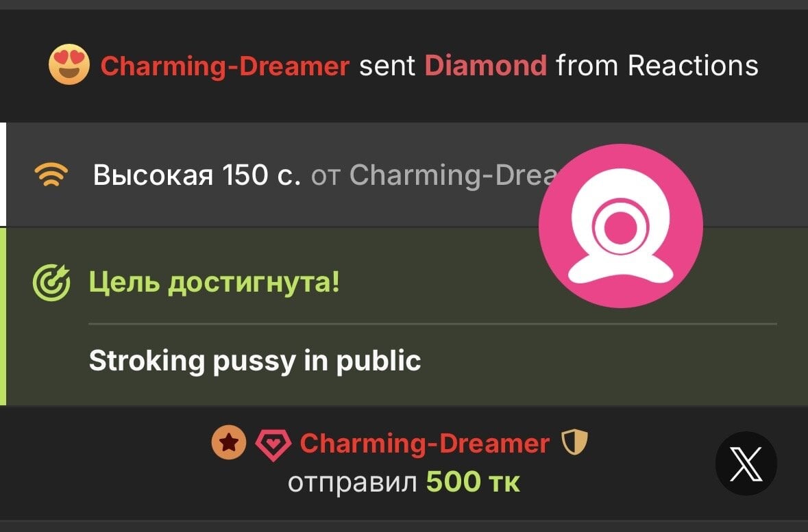Click the grey 'от Charming-Drea' sender name
The image size is (808, 532).
[x=434, y=175]
